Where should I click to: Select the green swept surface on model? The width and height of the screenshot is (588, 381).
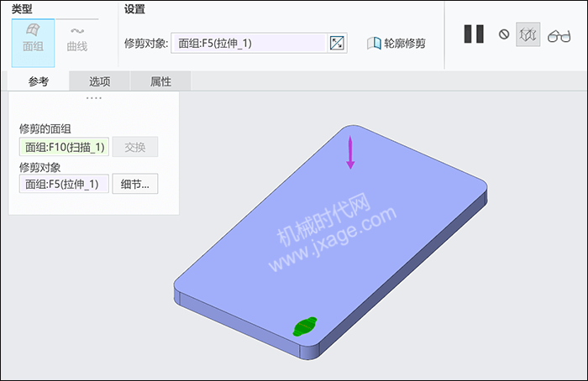[305, 326]
